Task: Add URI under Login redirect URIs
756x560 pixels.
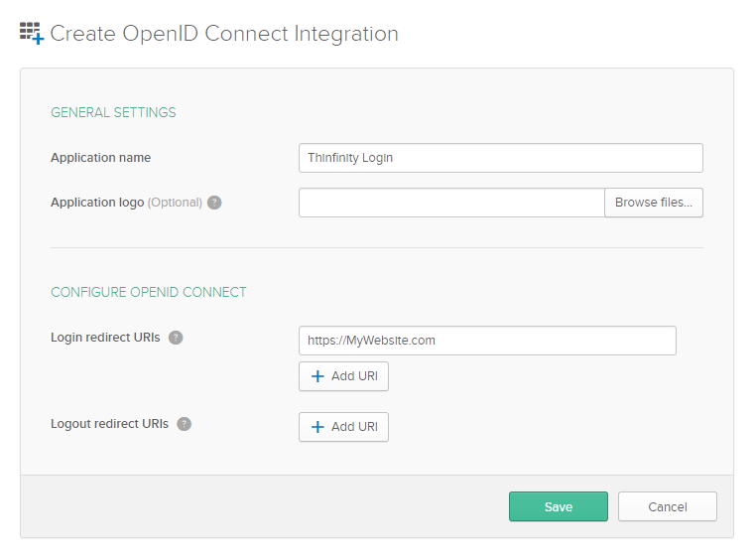Action: pos(343,376)
